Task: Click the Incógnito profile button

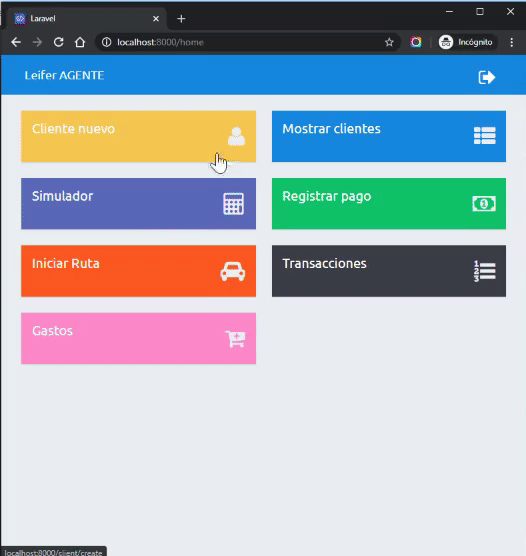Action: point(466,42)
